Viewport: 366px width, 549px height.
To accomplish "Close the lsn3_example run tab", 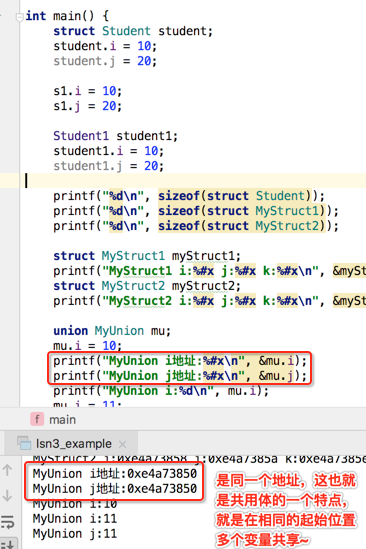I will (x=122, y=444).
